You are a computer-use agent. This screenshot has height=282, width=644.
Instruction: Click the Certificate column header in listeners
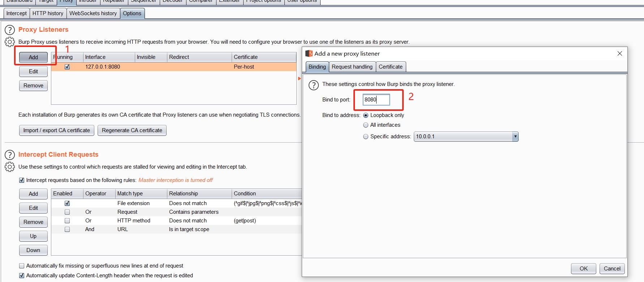click(264, 57)
